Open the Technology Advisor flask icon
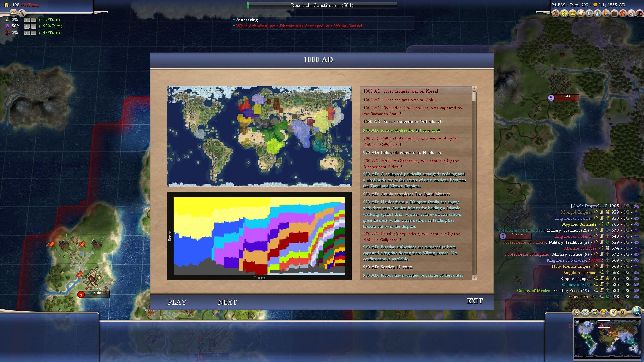Image resolution: width=644 pixels, height=362 pixels. (x=598, y=13)
